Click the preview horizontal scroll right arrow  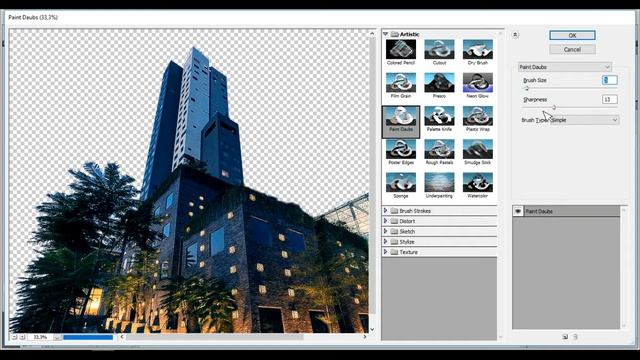(x=364, y=337)
